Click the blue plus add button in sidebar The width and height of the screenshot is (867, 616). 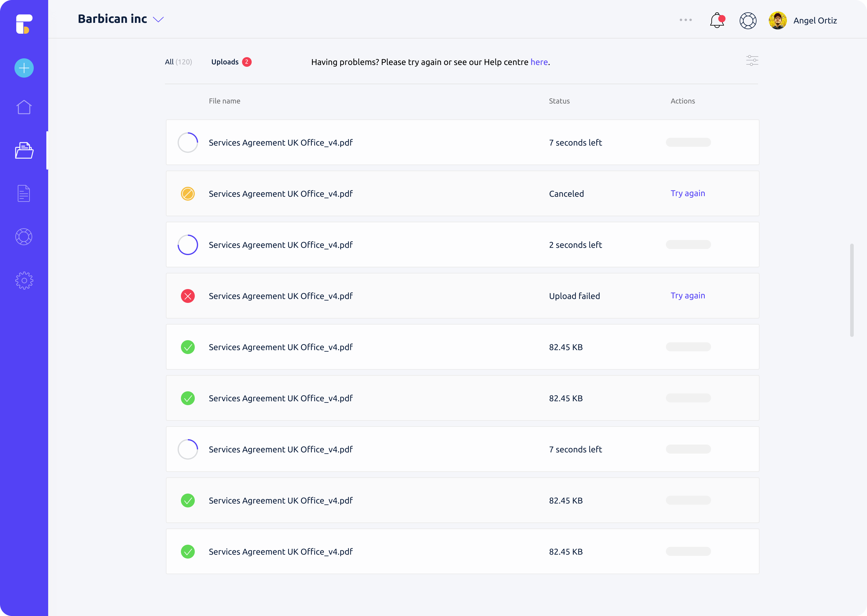(24, 68)
